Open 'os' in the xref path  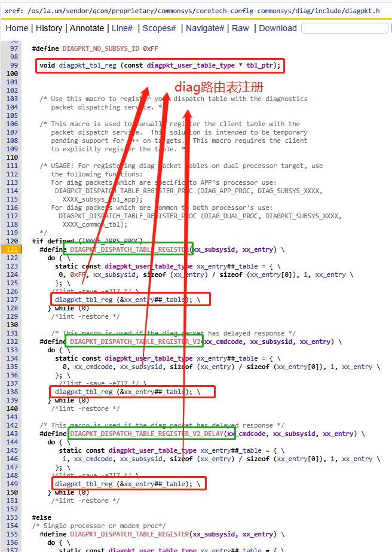pos(35,11)
